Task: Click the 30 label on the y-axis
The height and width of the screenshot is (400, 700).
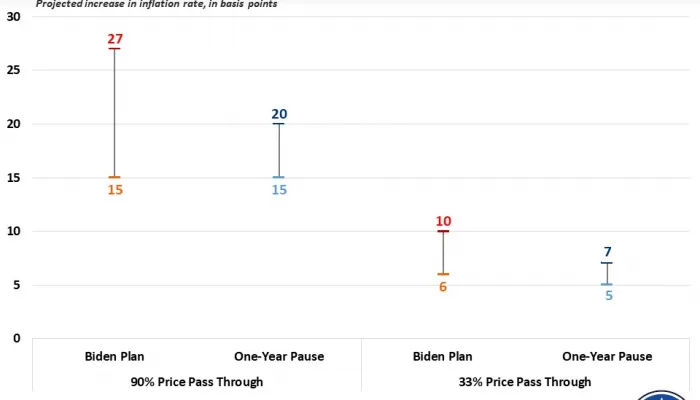Action: pos(13,18)
